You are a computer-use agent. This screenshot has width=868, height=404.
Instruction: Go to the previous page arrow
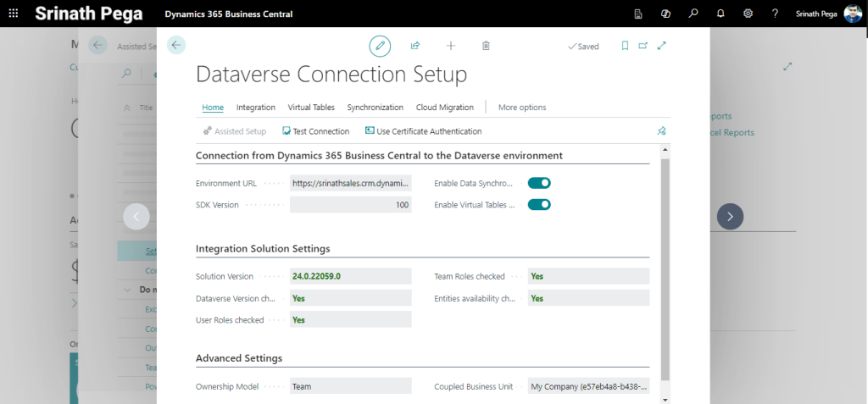point(136,217)
